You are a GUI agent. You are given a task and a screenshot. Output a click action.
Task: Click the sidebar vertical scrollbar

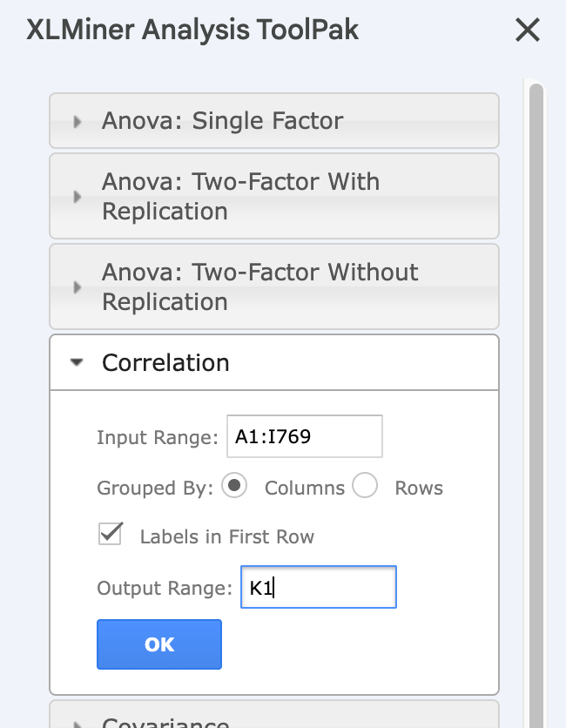click(536, 404)
